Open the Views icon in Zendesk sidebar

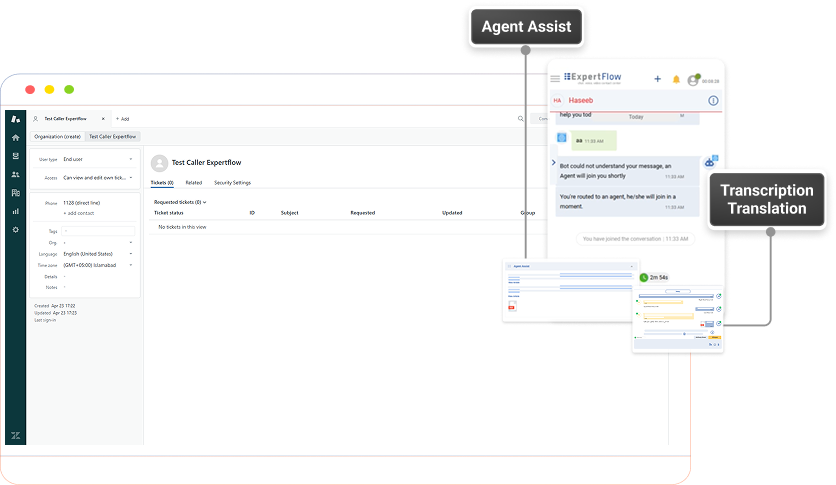click(15, 156)
